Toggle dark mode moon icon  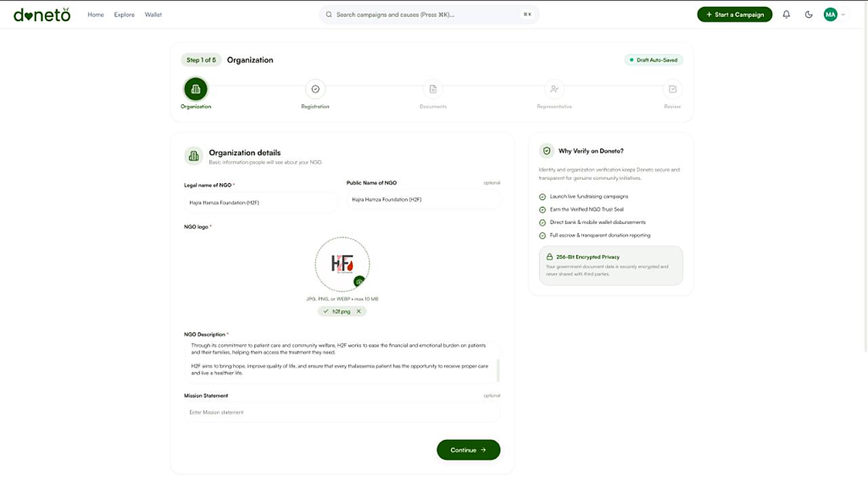point(809,14)
